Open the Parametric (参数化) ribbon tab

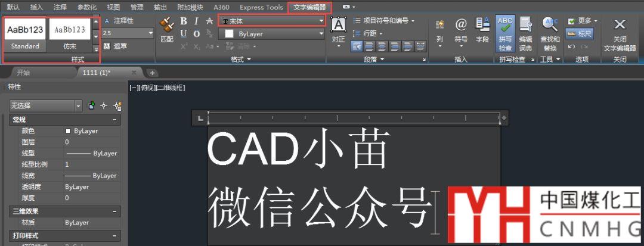click(x=86, y=7)
